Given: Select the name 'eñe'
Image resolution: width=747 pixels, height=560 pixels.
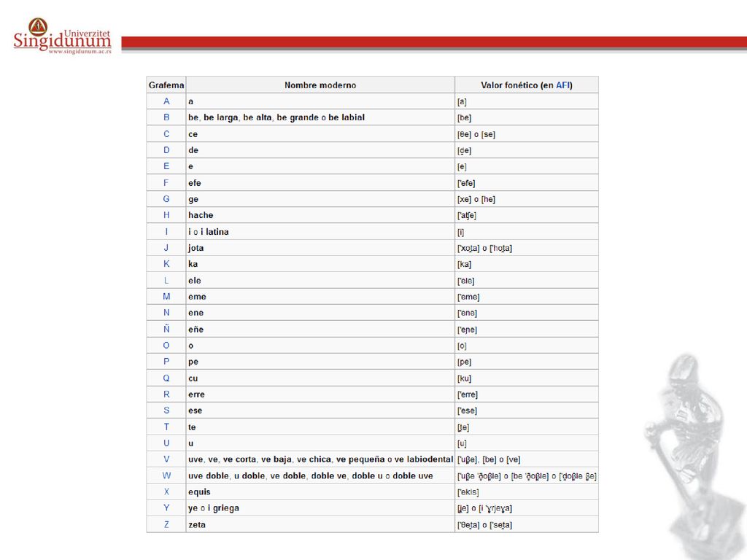Looking at the screenshot, I should coord(196,329).
